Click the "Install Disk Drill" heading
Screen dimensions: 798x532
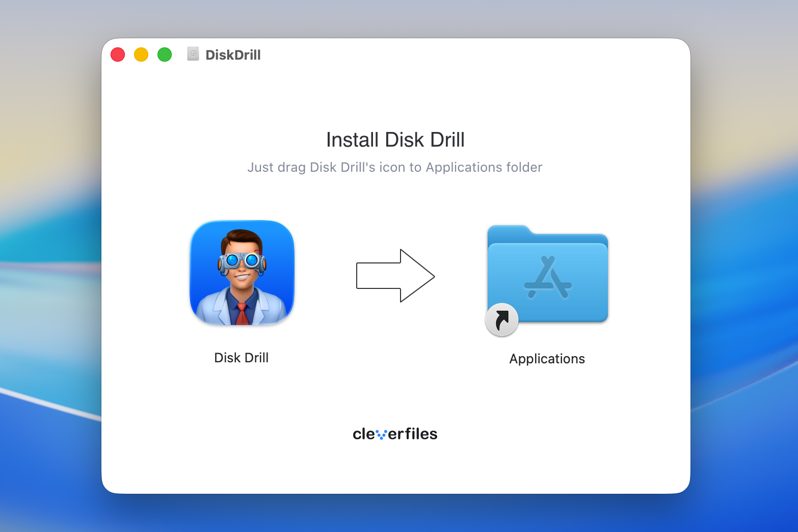395,140
